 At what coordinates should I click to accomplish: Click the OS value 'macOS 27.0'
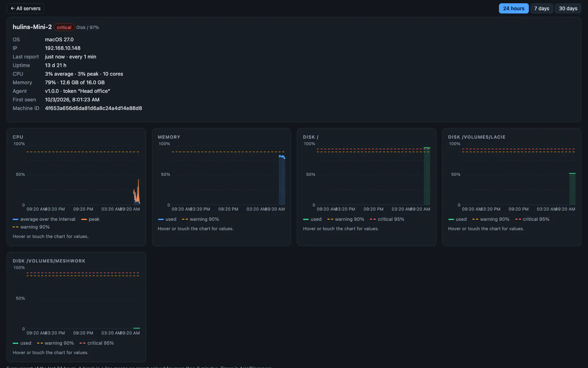click(x=59, y=40)
